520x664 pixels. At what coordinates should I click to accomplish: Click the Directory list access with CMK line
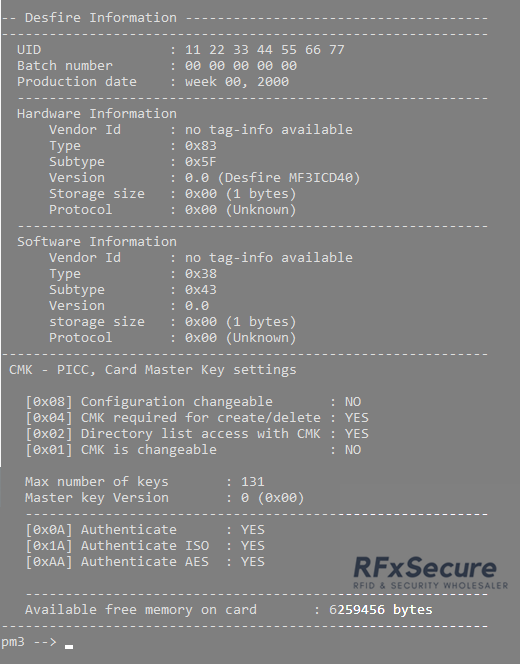(197, 434)
